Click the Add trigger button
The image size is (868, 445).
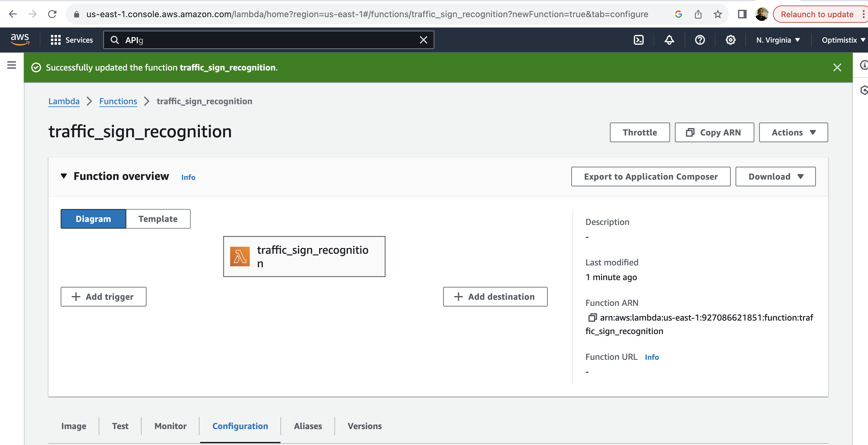104,297
